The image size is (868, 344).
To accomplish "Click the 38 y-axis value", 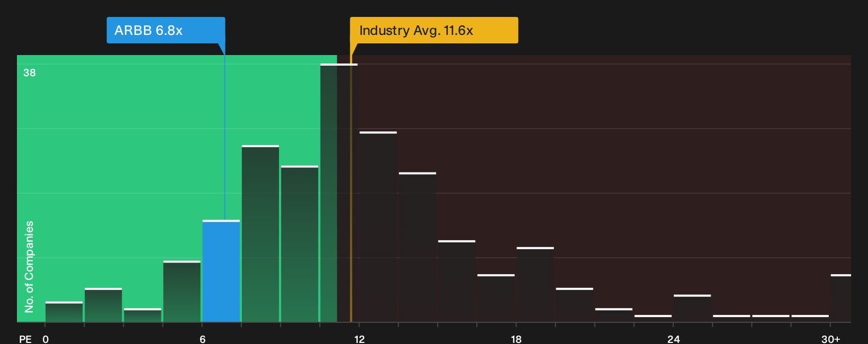I will pyautogui.click(x=30, y=73).
